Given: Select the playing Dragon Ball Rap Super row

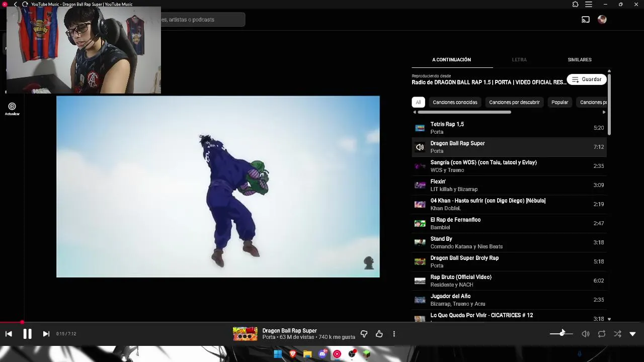Looking at the screenshot, I should coord(509,147).
